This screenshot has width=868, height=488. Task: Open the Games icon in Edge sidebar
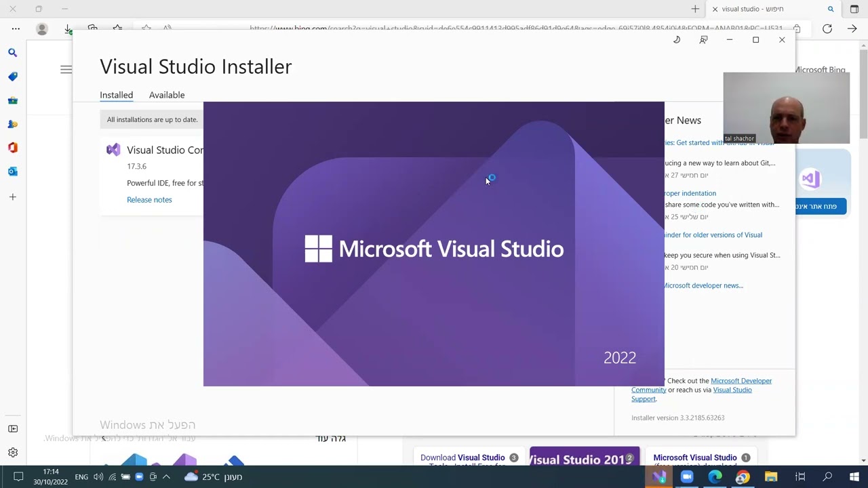pos(13,124)
